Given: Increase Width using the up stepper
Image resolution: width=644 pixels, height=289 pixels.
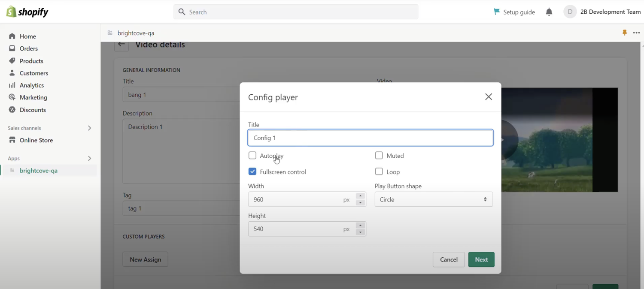Looking at the screenshot, I should (360, 196).
